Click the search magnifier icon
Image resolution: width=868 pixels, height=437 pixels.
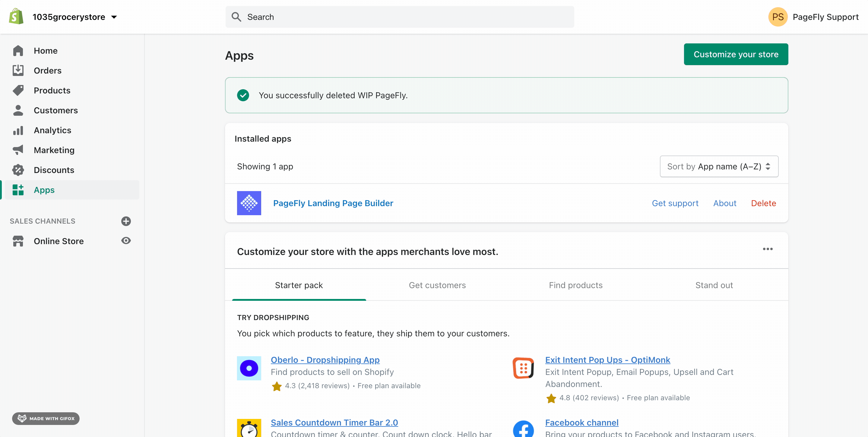tap(236, 17)
